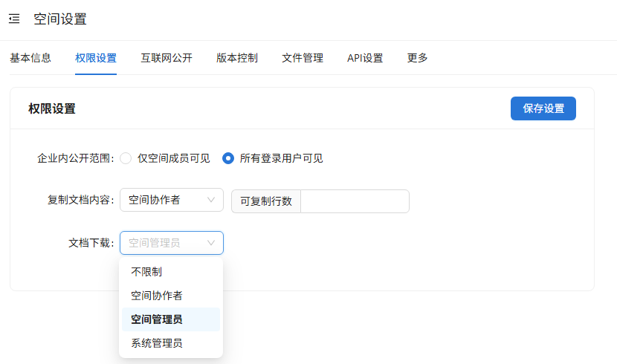
Task: Click the 文档下载 label
Action: [x=91, y=243]
